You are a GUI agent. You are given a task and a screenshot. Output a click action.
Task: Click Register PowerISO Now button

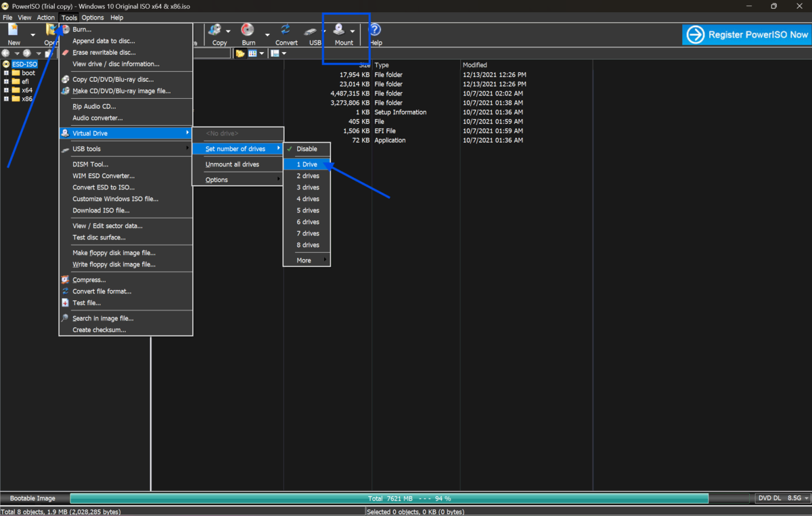tap(746, 34)
